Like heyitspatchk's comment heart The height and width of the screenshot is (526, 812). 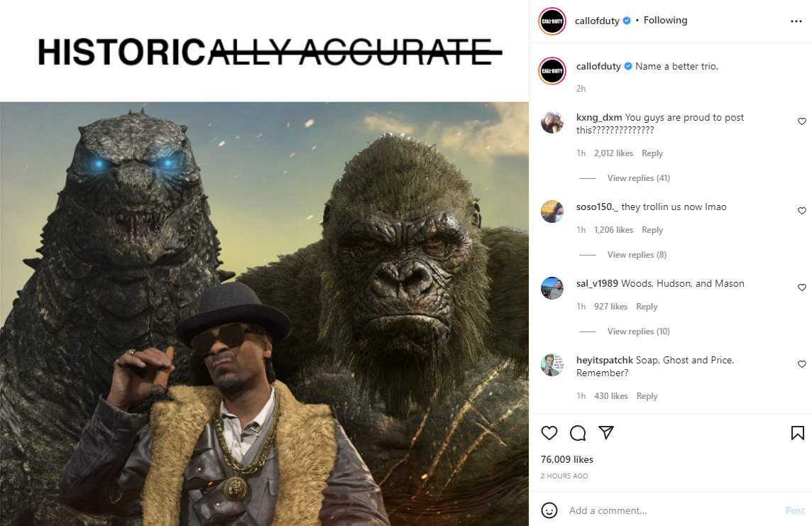801,364
